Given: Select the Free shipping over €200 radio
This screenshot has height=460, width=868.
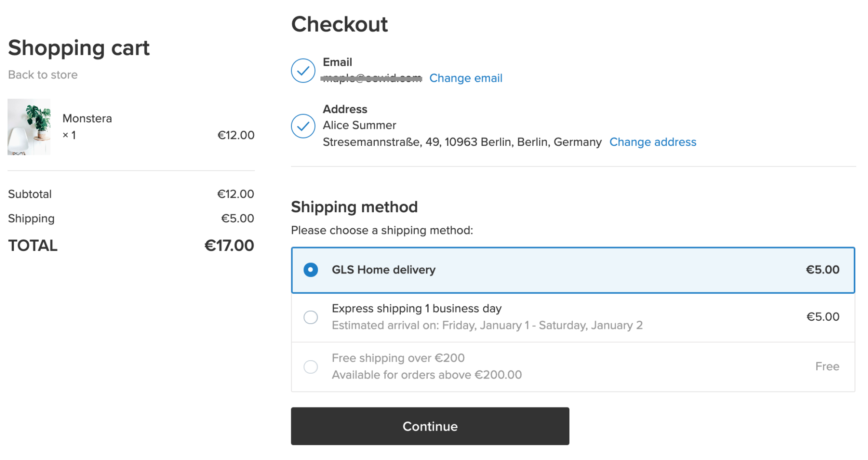Looking at the screenshot, I should 310,367.
